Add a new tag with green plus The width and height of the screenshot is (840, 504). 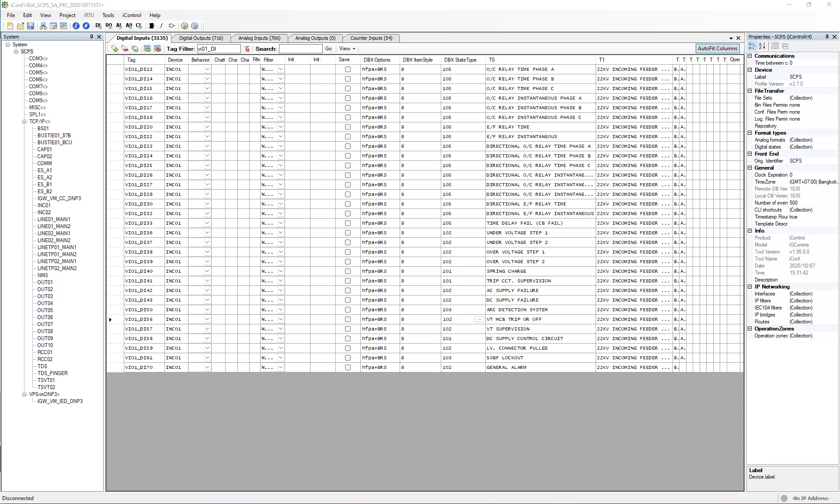pyautogui.click(x=115, y=49)
